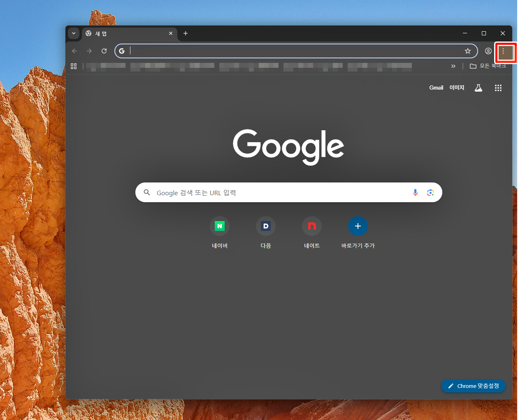Reload the current page

104,51
